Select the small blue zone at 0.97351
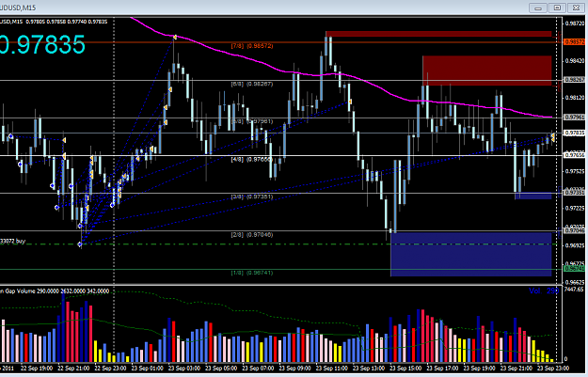 pos(533,196)
